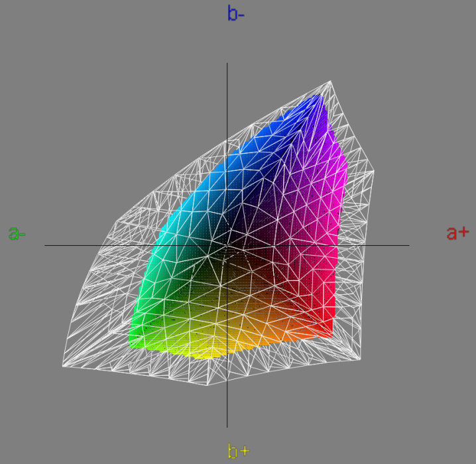Click the rightmost vertex of the wireframe gamut
Viewport: 476px width, 464px height.
click(x=374, y=172)
